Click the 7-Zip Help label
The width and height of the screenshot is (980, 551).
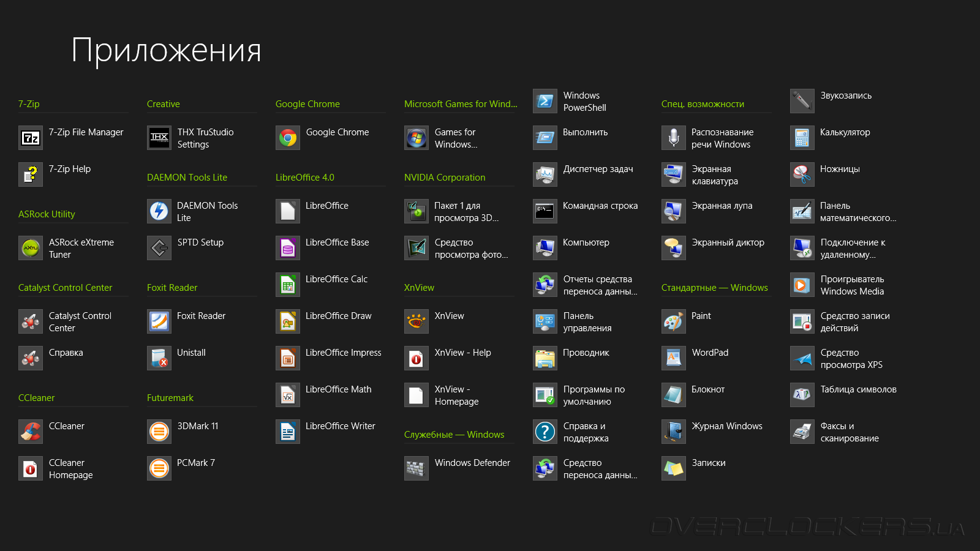(x=70, y=169)
